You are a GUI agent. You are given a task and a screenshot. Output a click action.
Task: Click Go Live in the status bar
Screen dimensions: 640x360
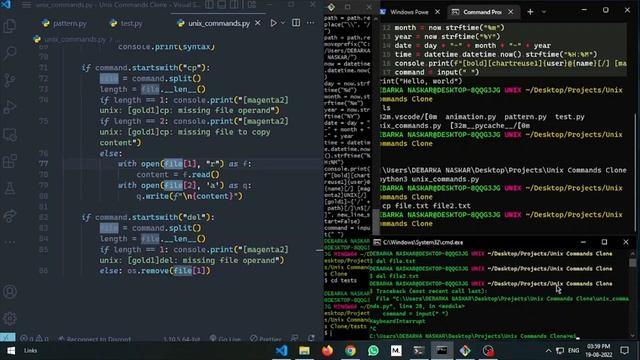pyautogui.click(x=225, y=339)
